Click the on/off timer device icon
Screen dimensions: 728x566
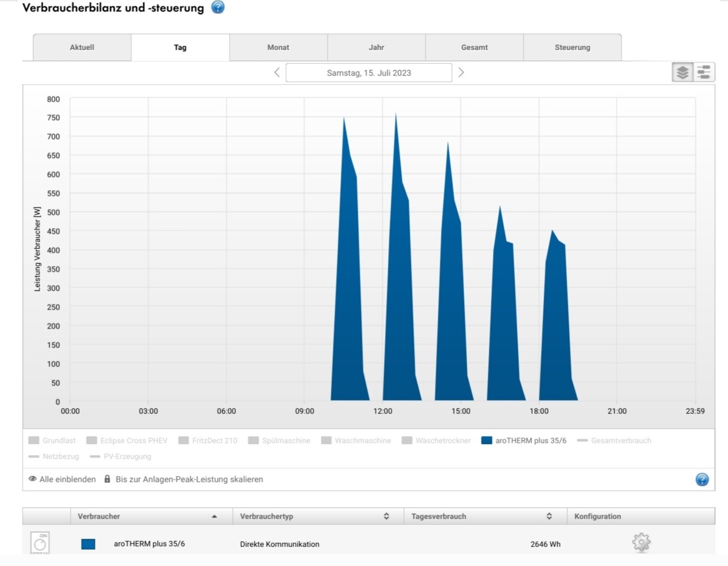(40, 543)
